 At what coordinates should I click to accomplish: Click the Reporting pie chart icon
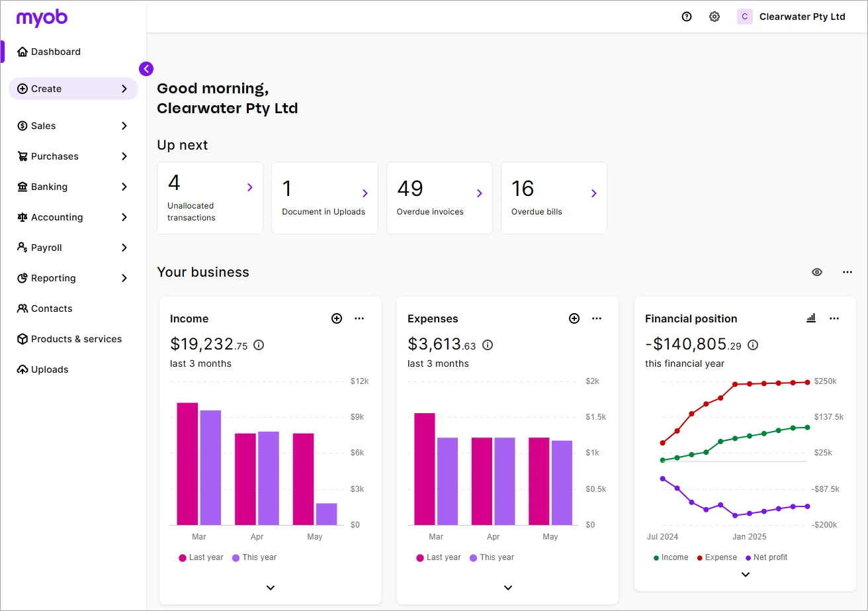22,278
